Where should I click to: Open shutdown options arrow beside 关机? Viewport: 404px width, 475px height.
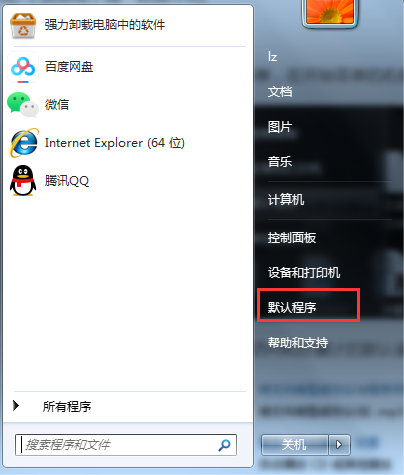coord(339,445)
